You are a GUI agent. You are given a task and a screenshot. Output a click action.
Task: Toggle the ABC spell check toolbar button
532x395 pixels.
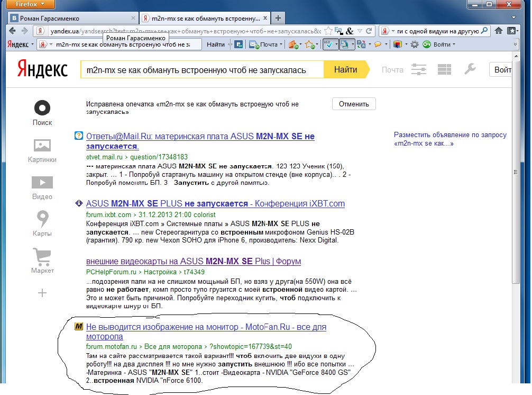coord(328,44)
